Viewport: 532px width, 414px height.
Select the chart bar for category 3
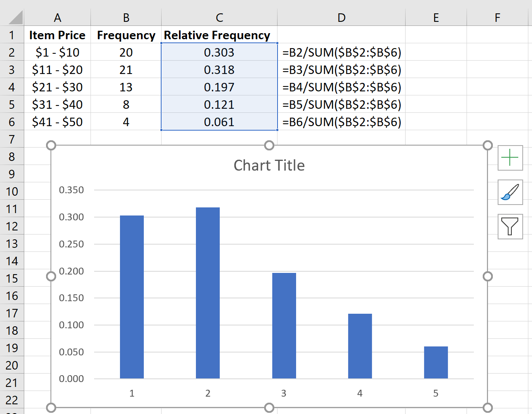(x=284, y=326)
